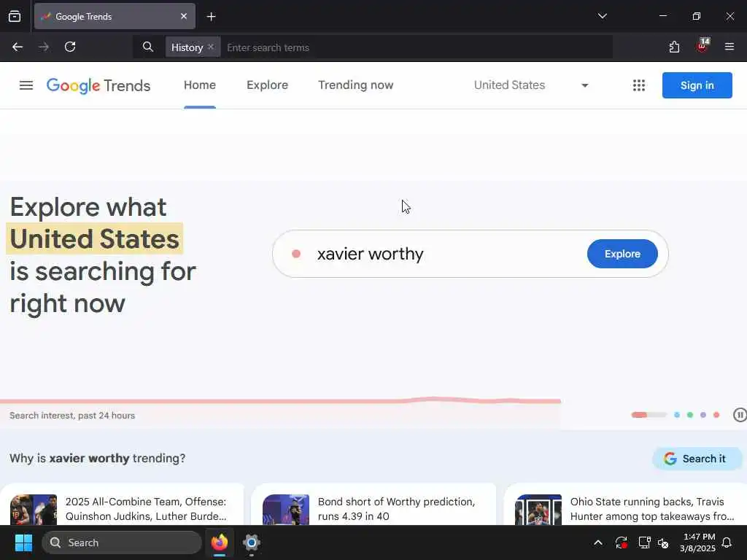
Task: Click the Bond 40-yard dash article thumbnail
Action: click(x=286, y=510)
